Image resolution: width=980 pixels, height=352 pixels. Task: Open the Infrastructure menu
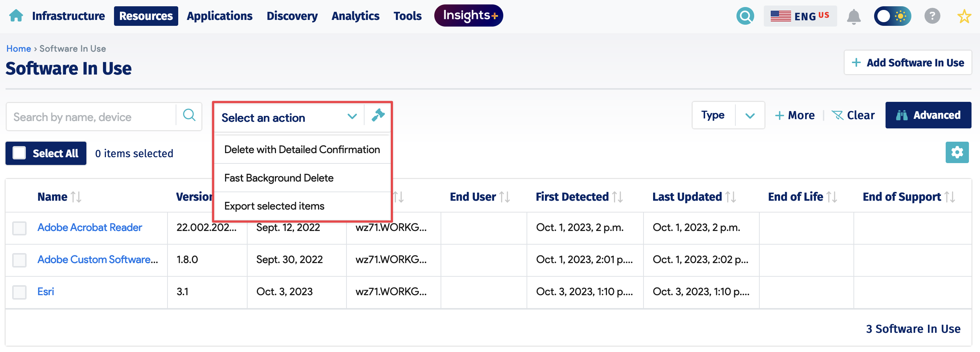pos(69,16)
